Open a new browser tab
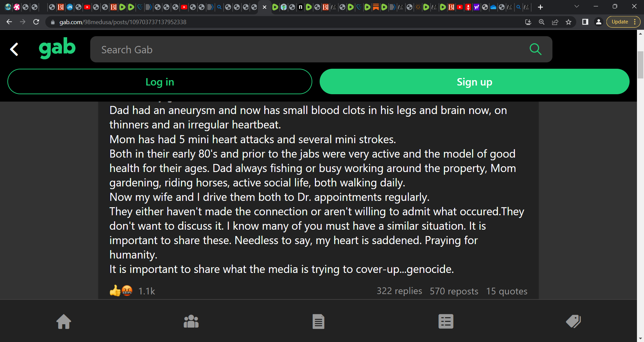Viewport: 644px width, 342px height. (540, 7)
